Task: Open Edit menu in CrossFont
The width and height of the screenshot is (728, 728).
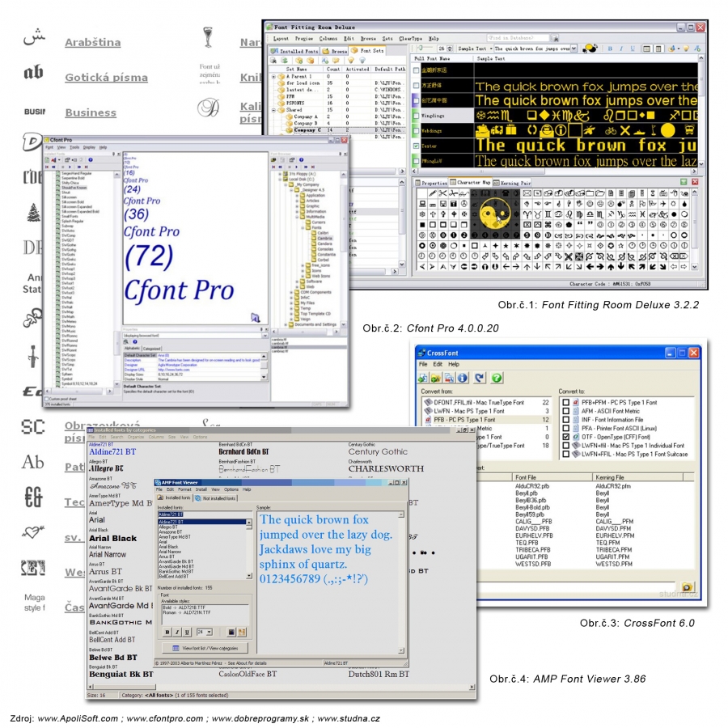Action: coord(438,365)
